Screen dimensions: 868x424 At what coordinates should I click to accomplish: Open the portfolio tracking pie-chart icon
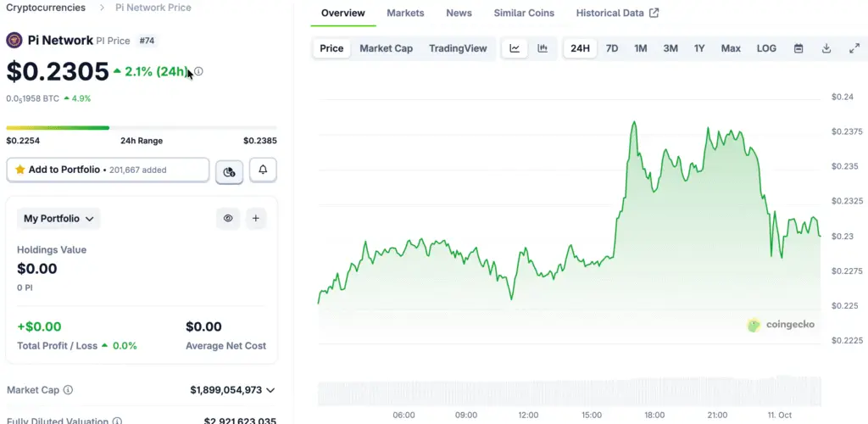(x=229, y=171)
